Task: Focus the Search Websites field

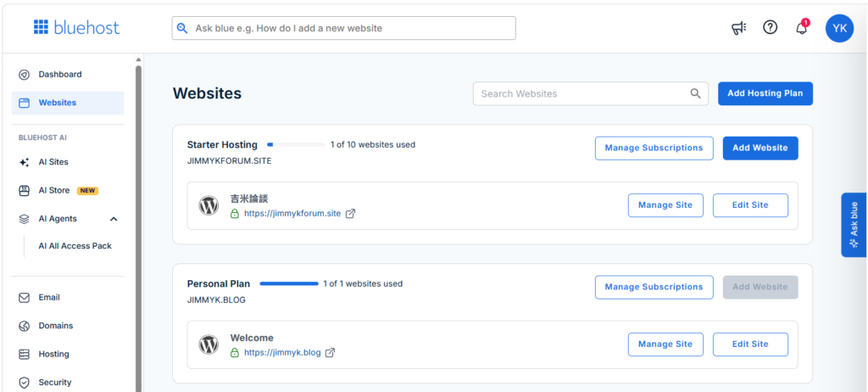Action: [x=591, y=93]
